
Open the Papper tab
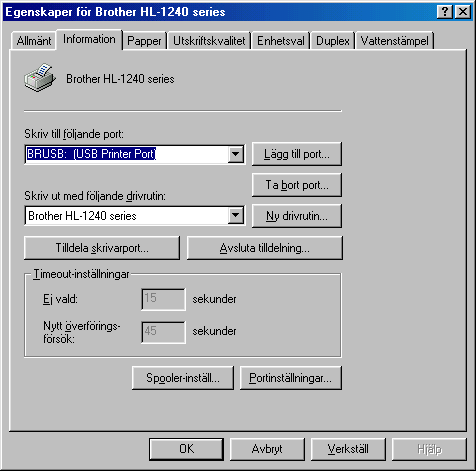[x=144, y=41]
